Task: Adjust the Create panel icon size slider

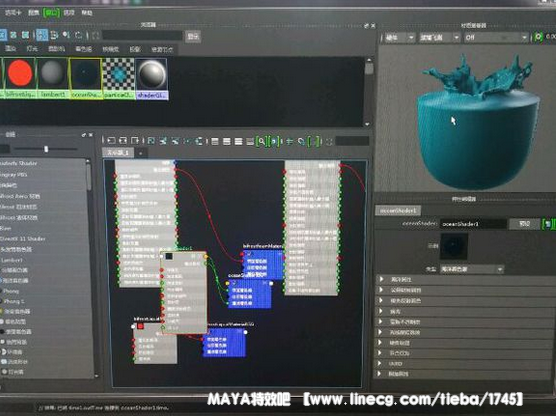Action: coord(46,148)
